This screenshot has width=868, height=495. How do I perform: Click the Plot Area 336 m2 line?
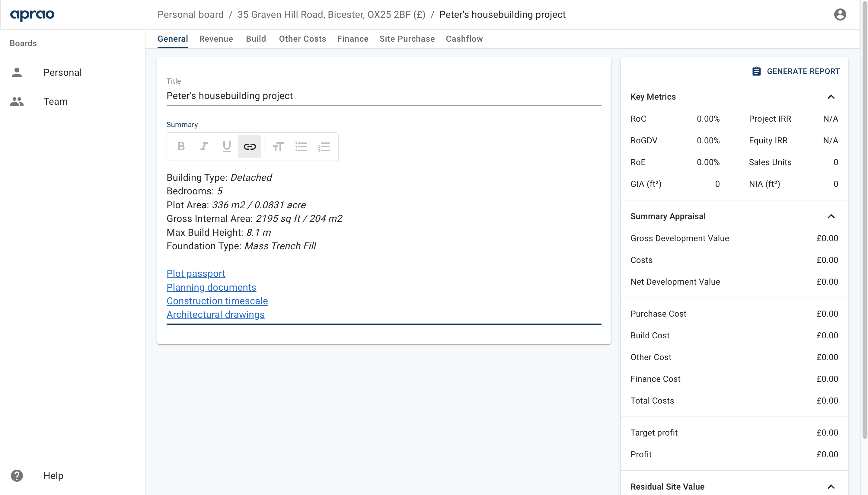pos(236,205)
